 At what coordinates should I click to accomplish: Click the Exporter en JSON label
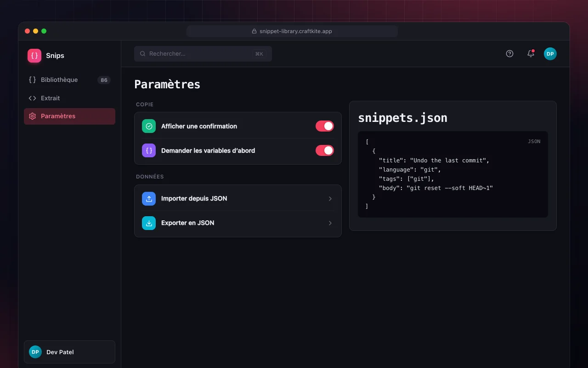pyautogui.click(x=187, y=223)
